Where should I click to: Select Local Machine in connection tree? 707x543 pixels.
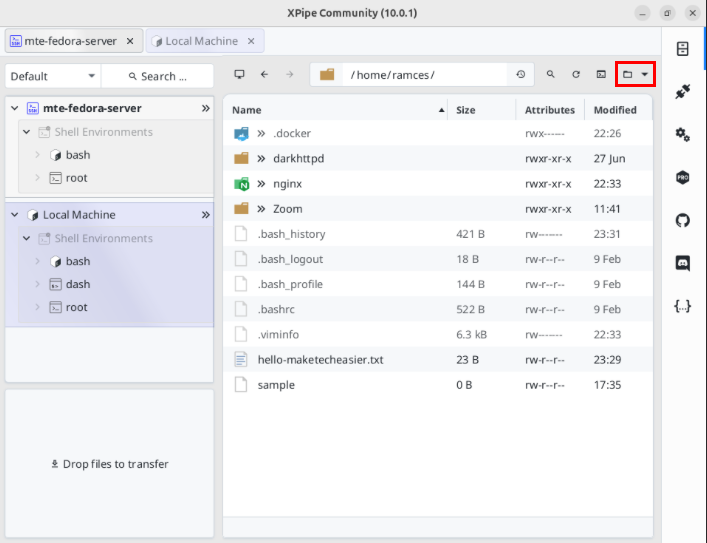pos(79,215)
